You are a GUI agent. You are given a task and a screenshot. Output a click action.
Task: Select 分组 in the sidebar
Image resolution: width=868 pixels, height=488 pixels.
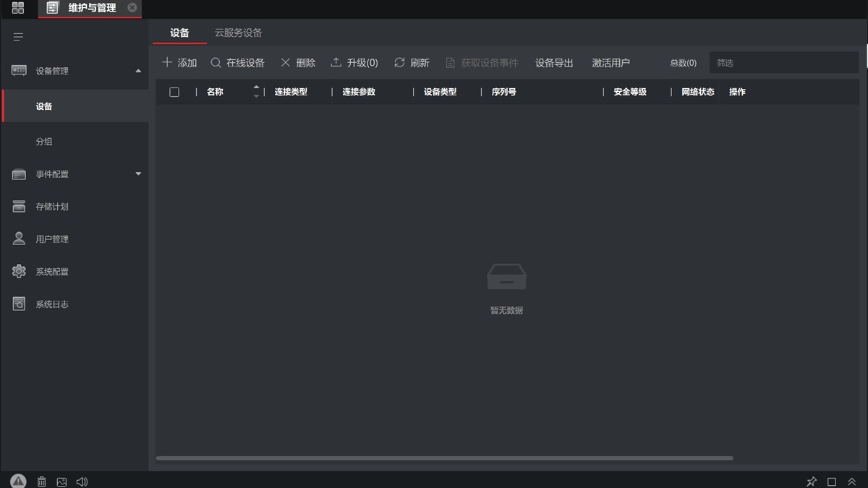pyautogui.click(x=44, y=142)
